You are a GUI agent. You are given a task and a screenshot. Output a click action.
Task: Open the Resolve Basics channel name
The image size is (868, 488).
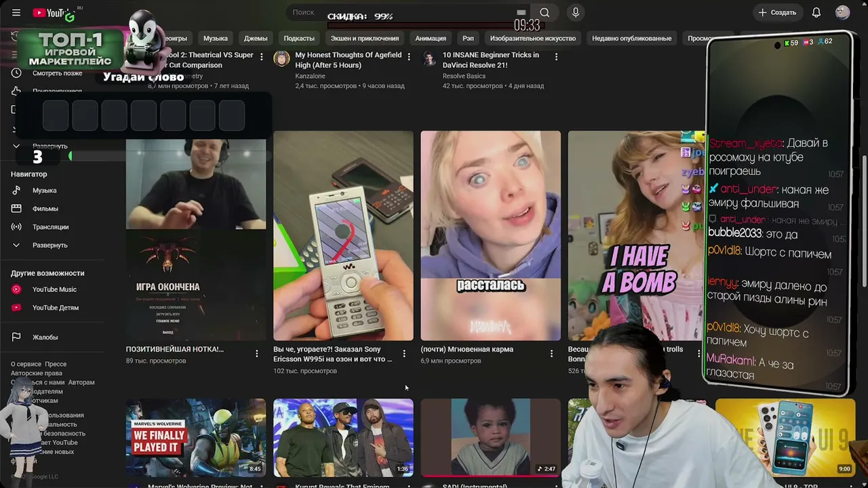coord(464,76)
